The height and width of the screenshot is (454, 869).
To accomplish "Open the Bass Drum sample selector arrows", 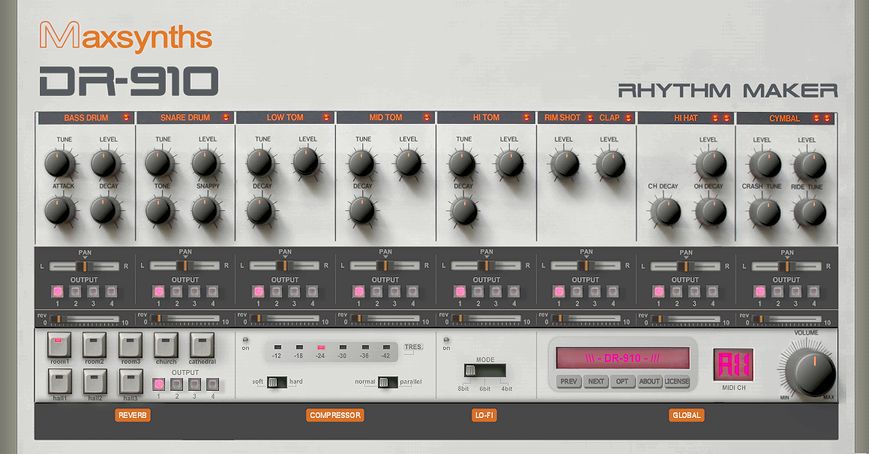I will point(125,117).
